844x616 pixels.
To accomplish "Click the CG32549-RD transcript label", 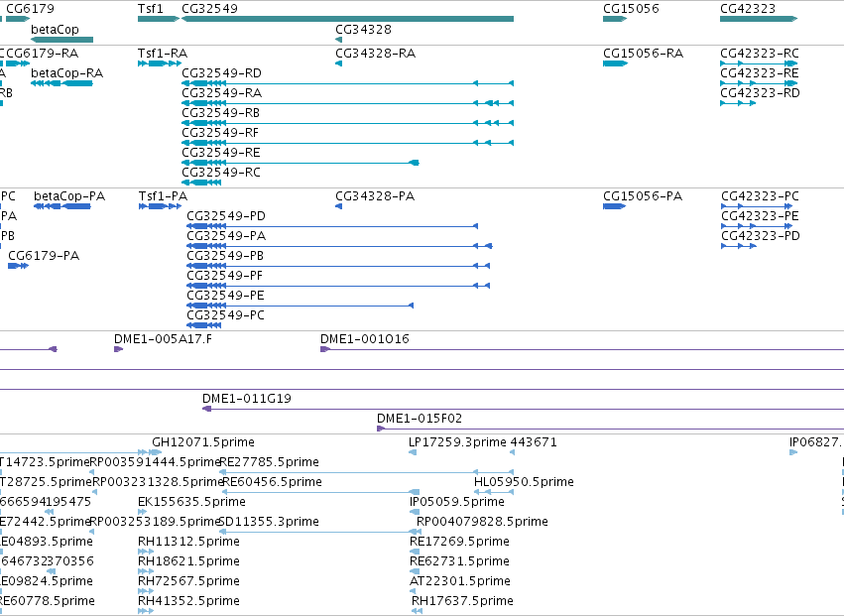I will 221,73.
